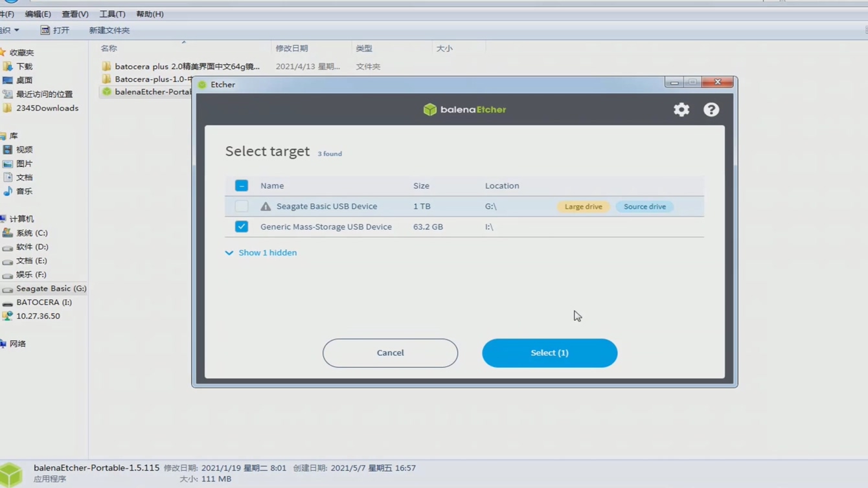Click the 软件 (D:) drive icon

point(8,247)
